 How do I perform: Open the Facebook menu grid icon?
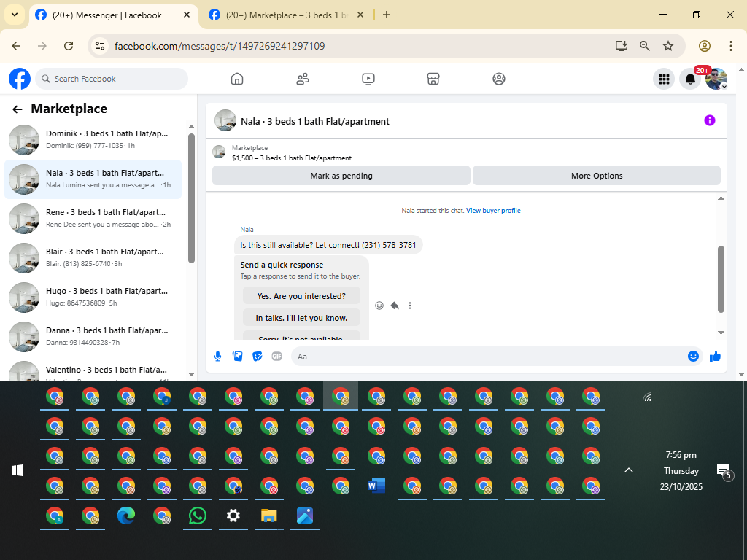click(x=664, y=79)
